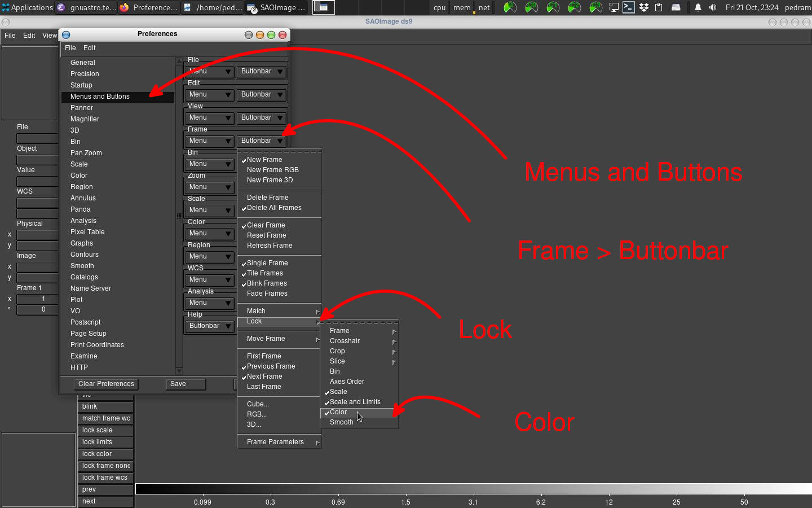
Task: Open the Edit menu in Preferences
Action: [x=89, y=48]
